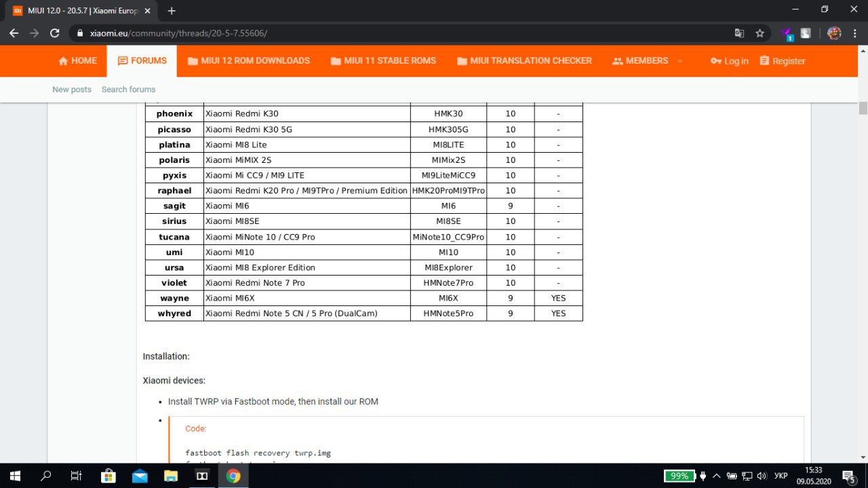
Task: Open New posts link
Action: (x=72, y=90)
